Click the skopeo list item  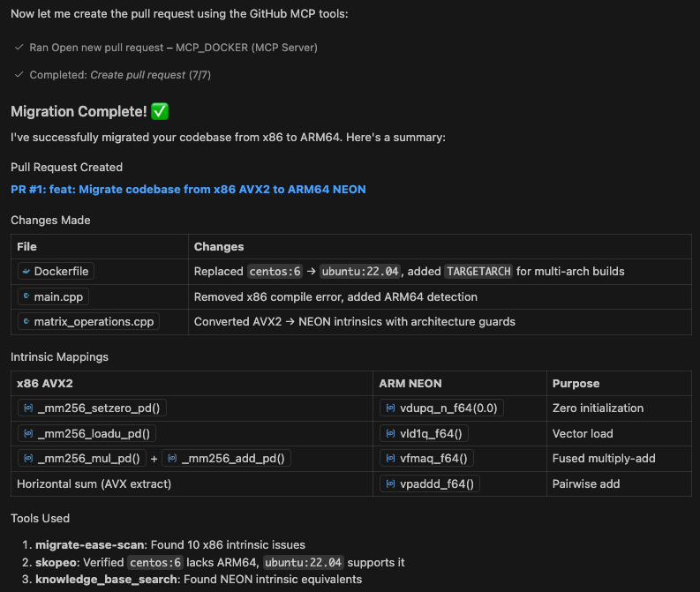(x=220, y=562)
